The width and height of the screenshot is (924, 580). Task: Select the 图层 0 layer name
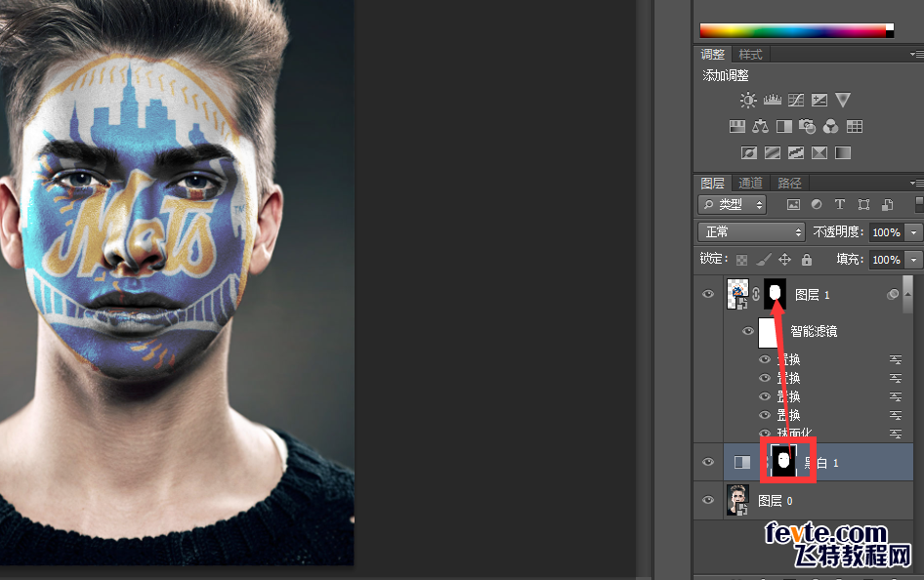(x=775, y=501)
